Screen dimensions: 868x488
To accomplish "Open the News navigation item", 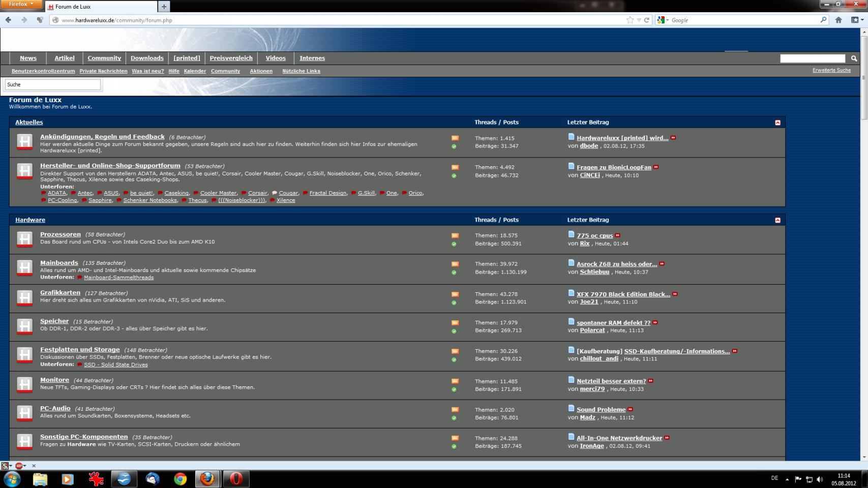I will [28, 58].
